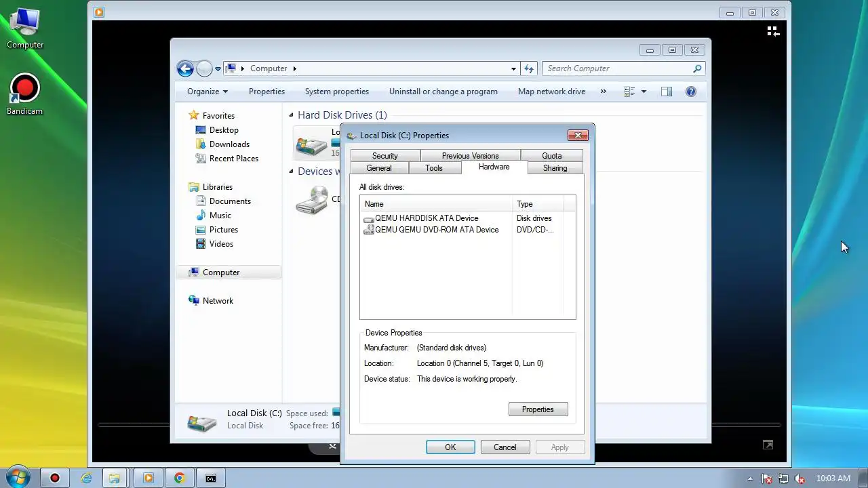Click Uninstall or change a program
The width and height of the screenshot is (868, 488).
[x=443, y=91]
